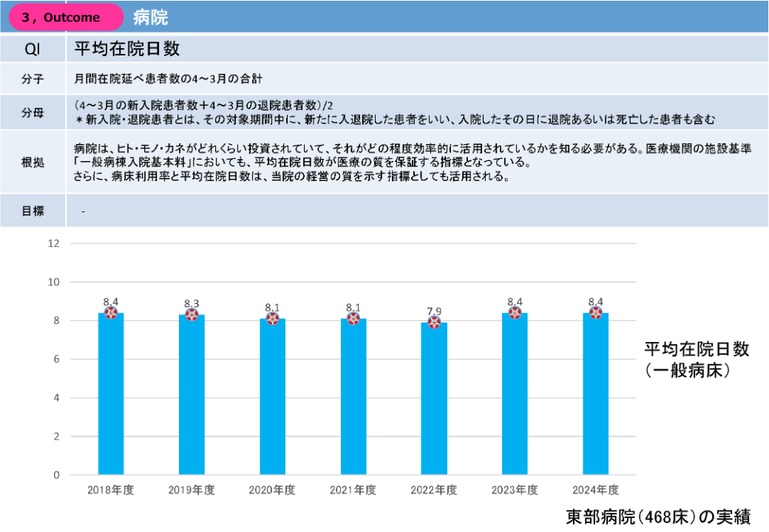Select the 病院 header title

tap(151, 18)
